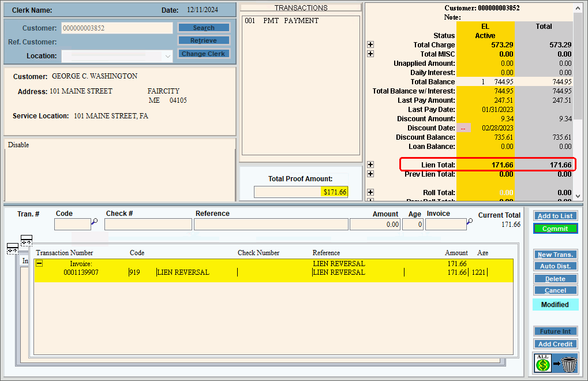Viewport: 588px width, 381px height.
Task: Expand the Roll Total details
Action: click(x=370, y=192)
